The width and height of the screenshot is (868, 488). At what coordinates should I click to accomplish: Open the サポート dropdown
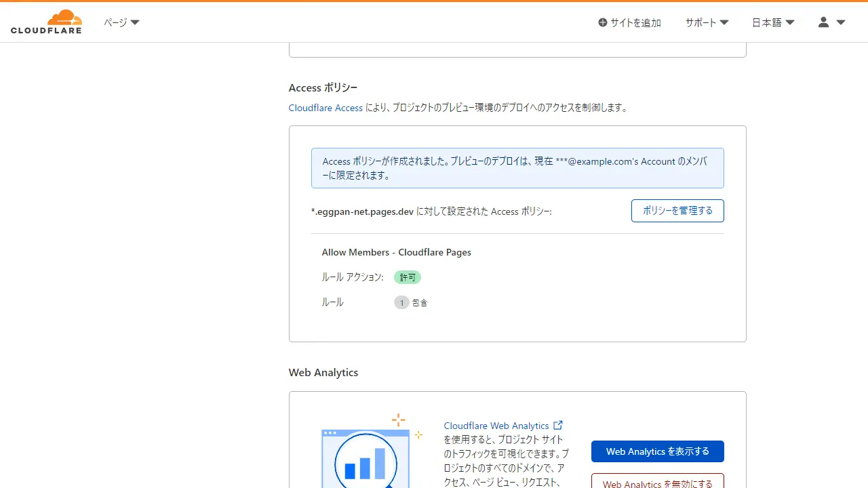[x=707, y=22]
